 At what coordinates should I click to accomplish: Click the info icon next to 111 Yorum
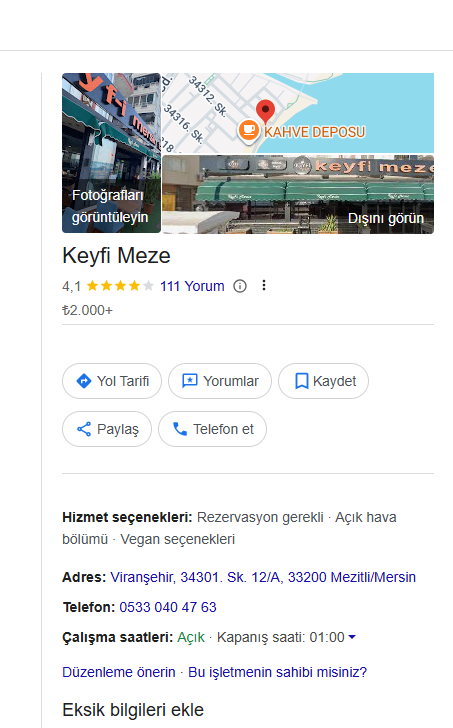click(239, 286)
